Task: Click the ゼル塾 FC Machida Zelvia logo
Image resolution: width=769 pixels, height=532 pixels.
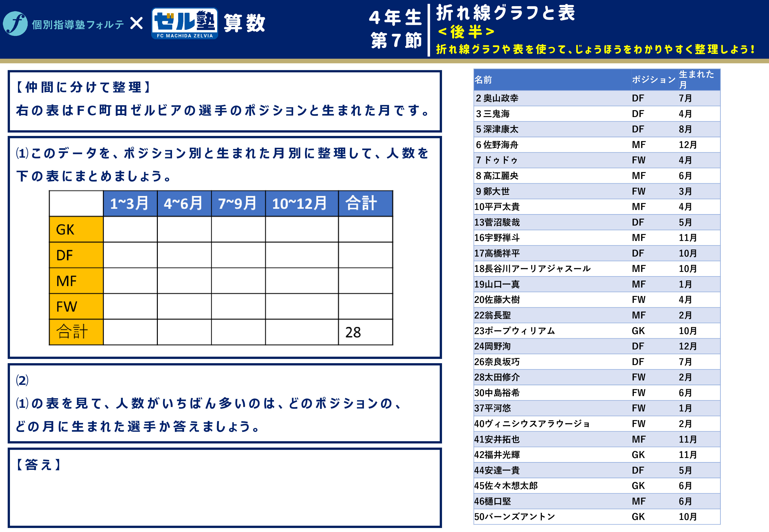Action: point(185,23)
